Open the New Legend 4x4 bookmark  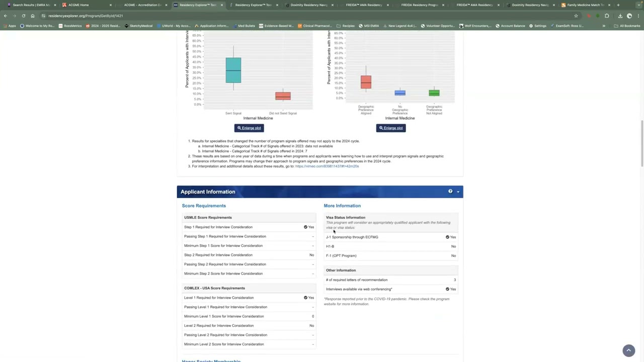tap(399, 26)
